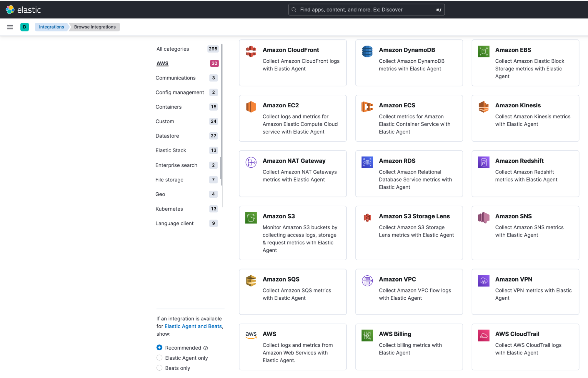This screenshot has height=378, width=588.
Task: Select Elastic Agent only option
Action: tap(159, 358)
